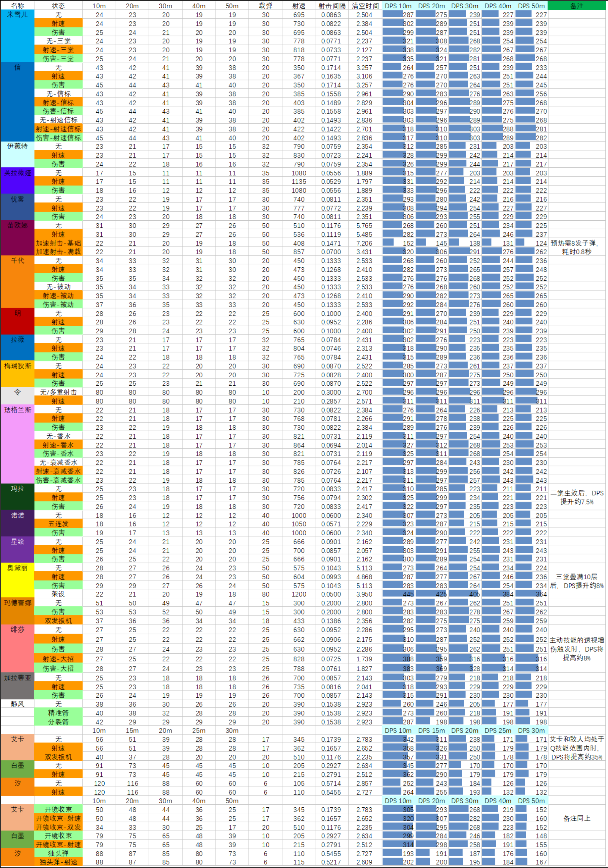
Task: Select the 射击间隔 header cell
Action: tap(332, 6)
